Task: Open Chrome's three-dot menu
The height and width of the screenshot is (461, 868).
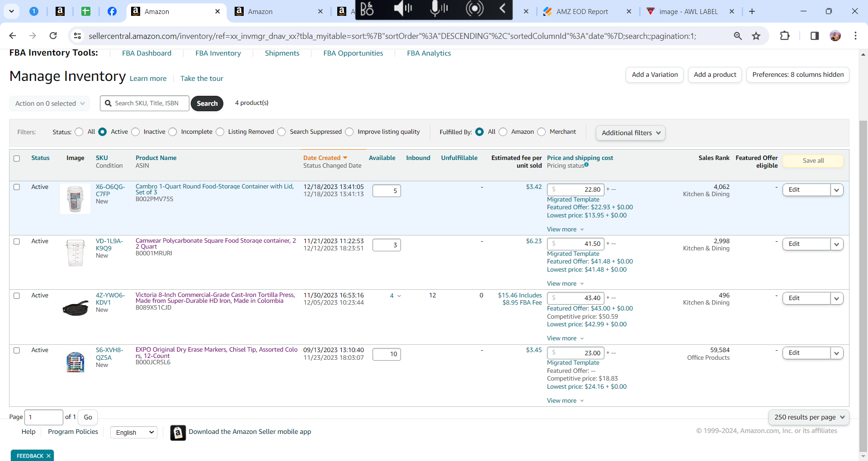Action: point(855,36)
